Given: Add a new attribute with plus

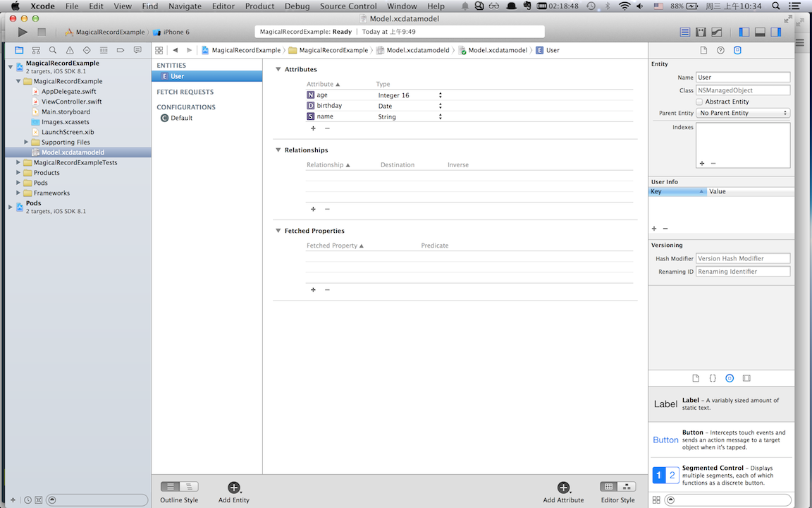Looking at the screenshot, I should [x=313, y=128].
